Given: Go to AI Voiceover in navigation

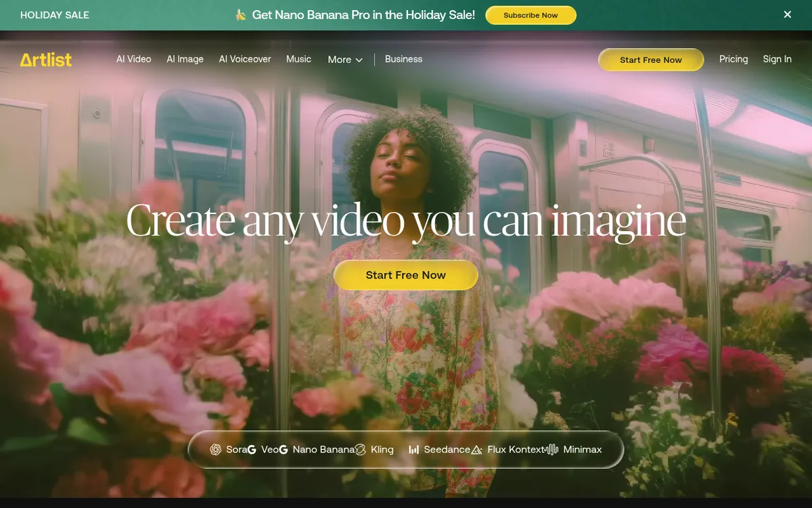Looking at the screenshot, I should (x=244, y=59).
